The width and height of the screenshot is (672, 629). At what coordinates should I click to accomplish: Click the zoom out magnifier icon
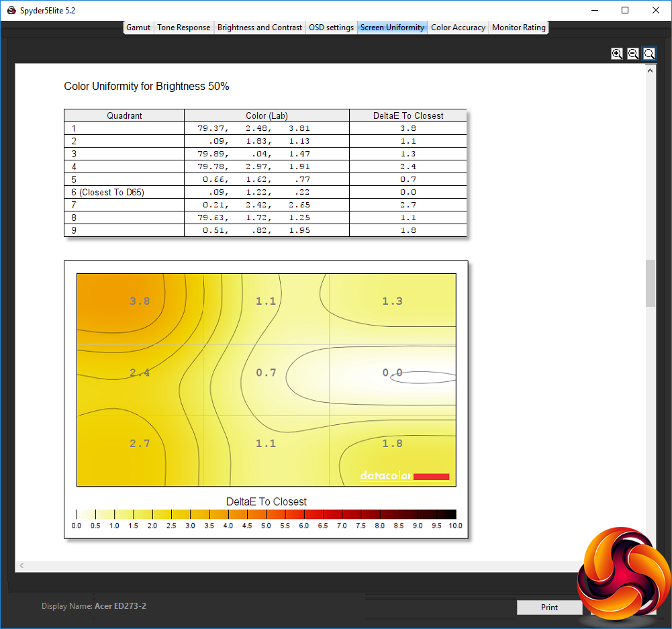pyautogui.click(x=633, y=54)
